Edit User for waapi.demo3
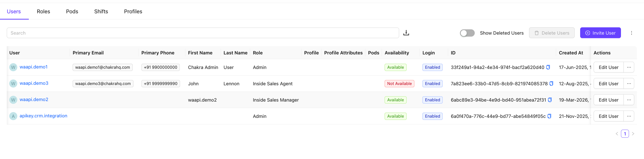 [x=608, y=84]
